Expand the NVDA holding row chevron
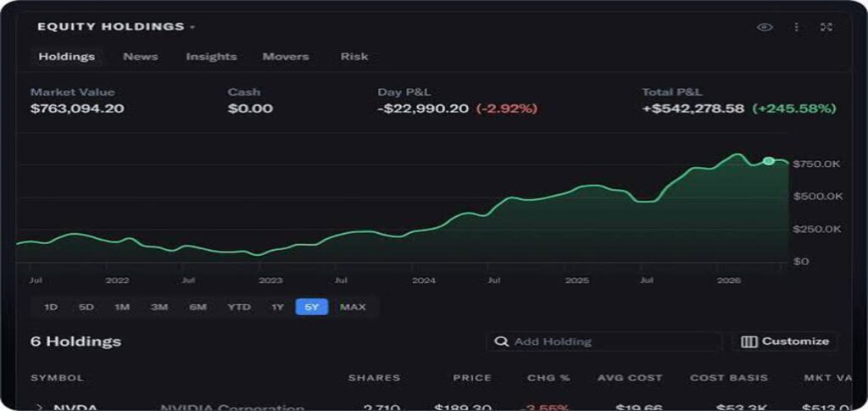The width and height of the screenshot is (868, 411). click(39, 408)
